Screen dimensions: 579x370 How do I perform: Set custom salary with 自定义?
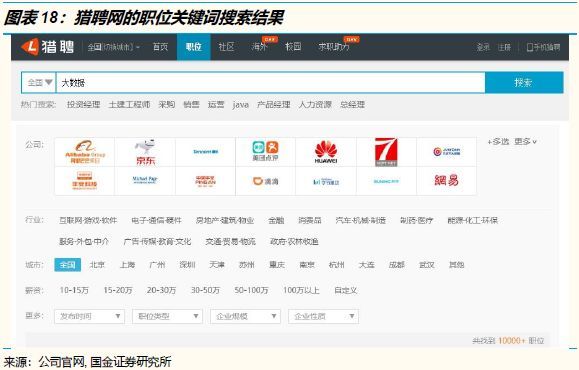(x=346, y=290)
